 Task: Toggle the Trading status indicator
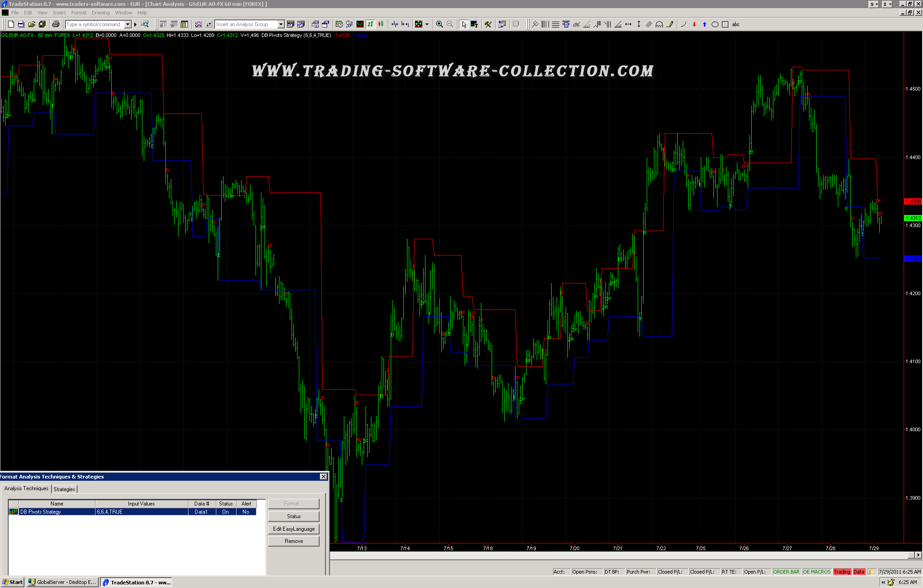click(x=841, y=572)
